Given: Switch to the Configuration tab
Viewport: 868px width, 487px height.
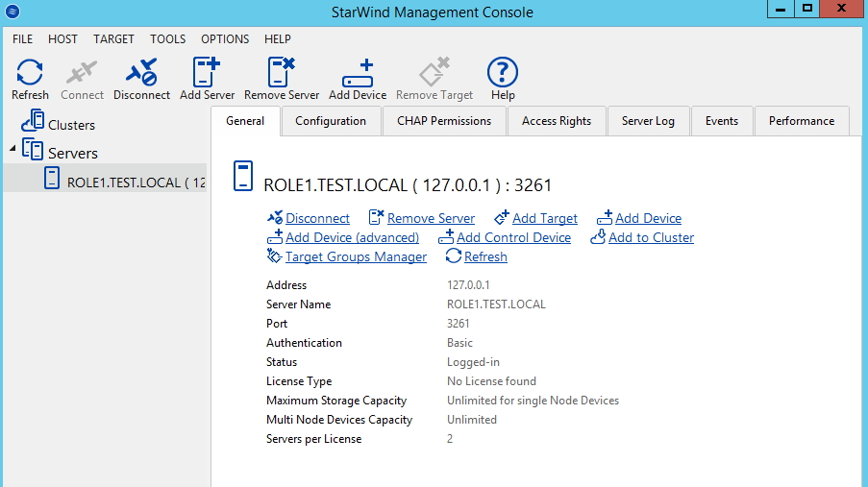Looking at the screenshot, I should [x=331, y=121].
